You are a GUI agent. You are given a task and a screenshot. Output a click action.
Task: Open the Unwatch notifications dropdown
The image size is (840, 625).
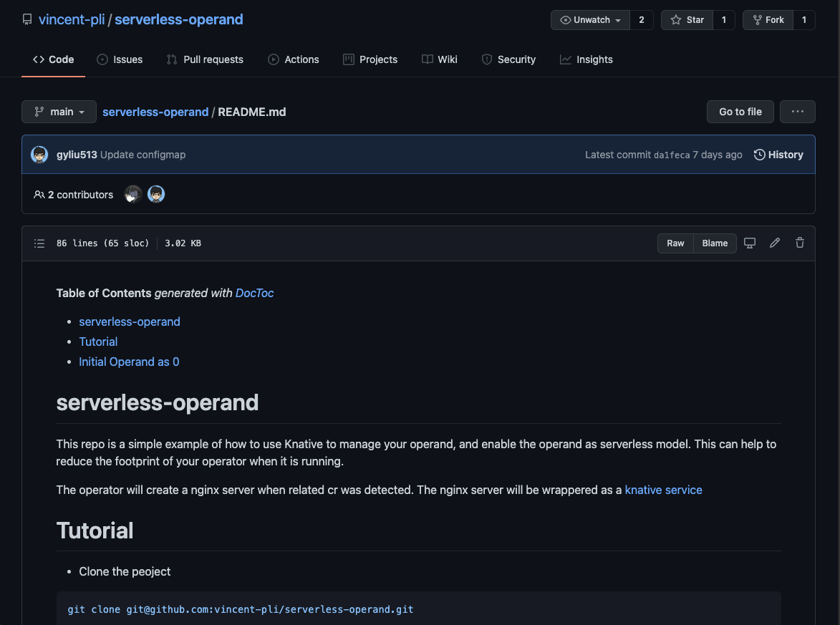click(x=590, y=20)
